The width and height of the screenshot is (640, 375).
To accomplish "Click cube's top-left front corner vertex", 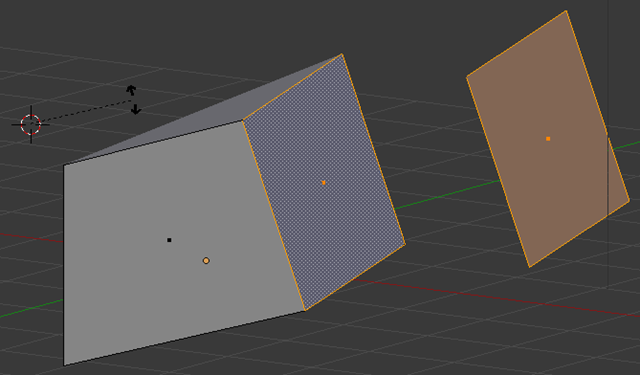I will (x=64, y=165).
